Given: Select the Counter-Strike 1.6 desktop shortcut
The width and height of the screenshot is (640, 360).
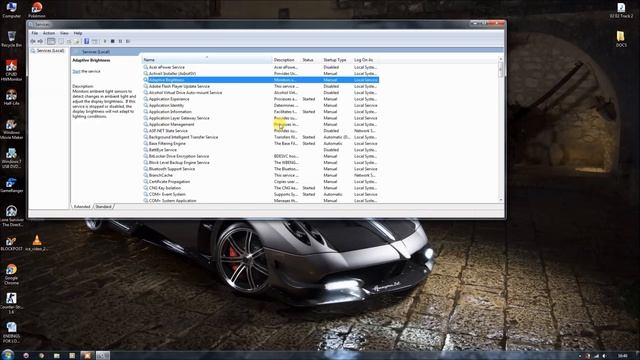Looking at the screenshot, I should coord(11,303).
